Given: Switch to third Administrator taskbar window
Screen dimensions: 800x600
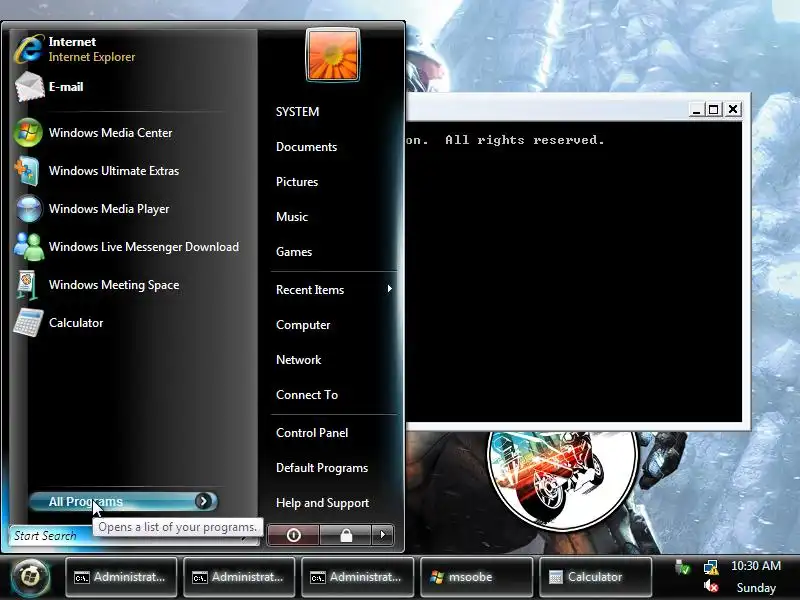Looking at the screenshot, I should 358,577.
